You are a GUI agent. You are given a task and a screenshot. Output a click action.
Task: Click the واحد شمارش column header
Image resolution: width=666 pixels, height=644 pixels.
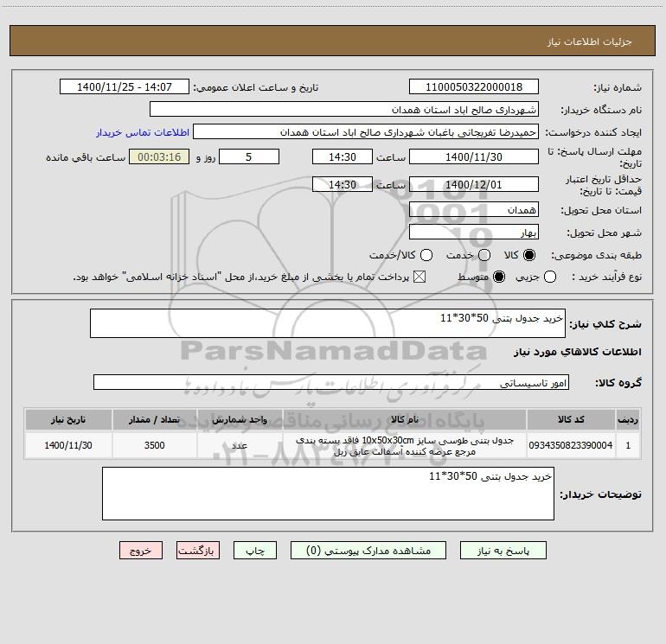click(x=240, y=419)
